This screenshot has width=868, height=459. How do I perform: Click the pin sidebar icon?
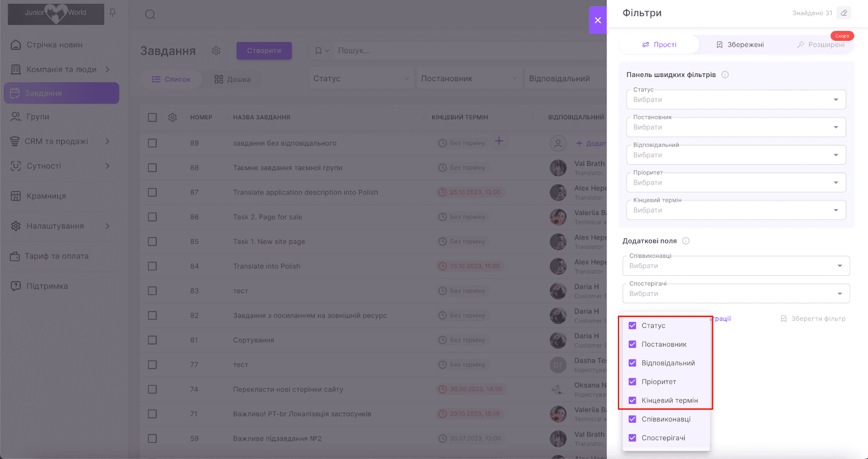click(113, 12)
